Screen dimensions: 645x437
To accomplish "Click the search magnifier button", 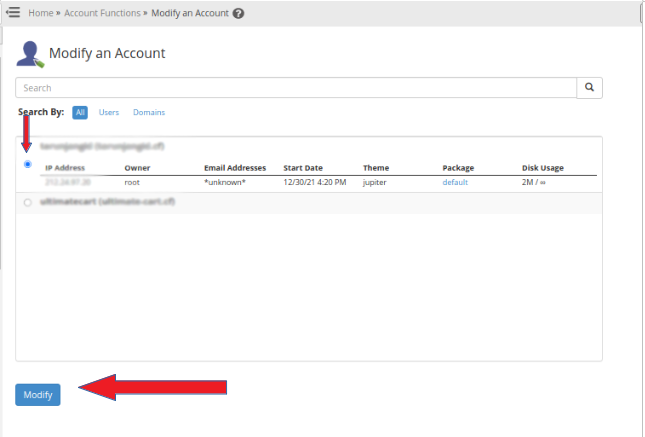I will [589, 88].
